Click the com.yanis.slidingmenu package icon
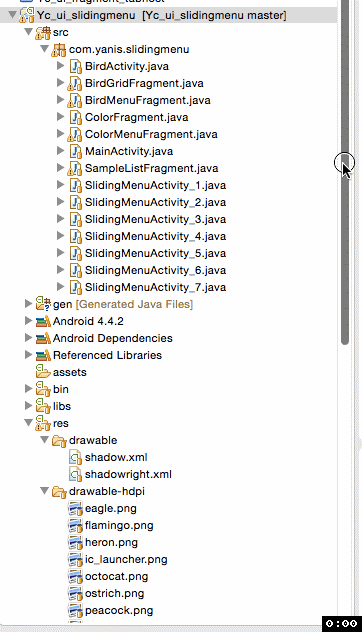 point(59,49)
